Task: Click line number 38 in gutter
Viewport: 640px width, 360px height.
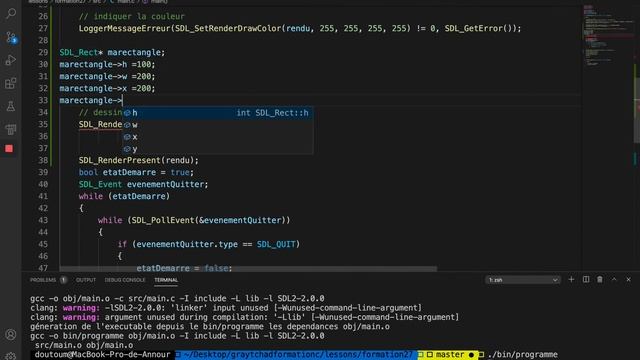Action: 43,160
